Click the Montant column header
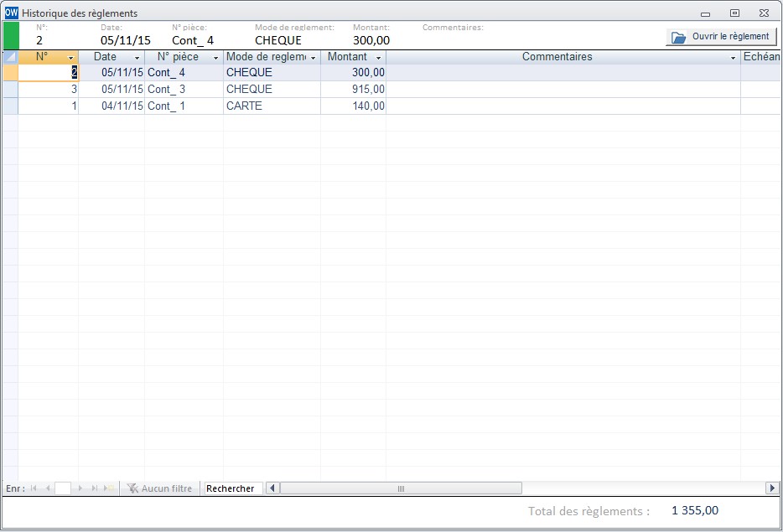Screen dimensions: 783x532 coord(348,57)
